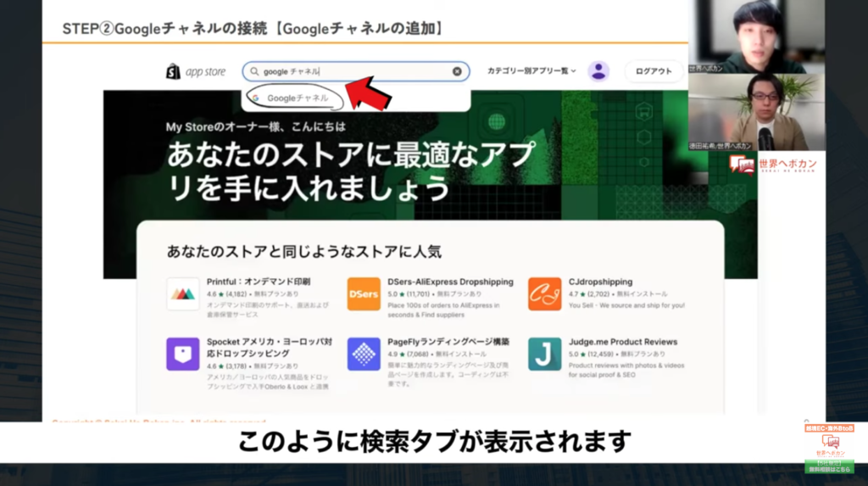Click the Judge.me 'J' app icon
The image size is (868, 486).
point(545,354)
